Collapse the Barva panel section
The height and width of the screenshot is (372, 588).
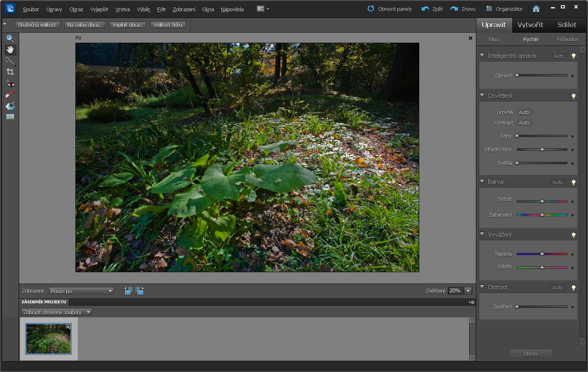coord(482,182)
